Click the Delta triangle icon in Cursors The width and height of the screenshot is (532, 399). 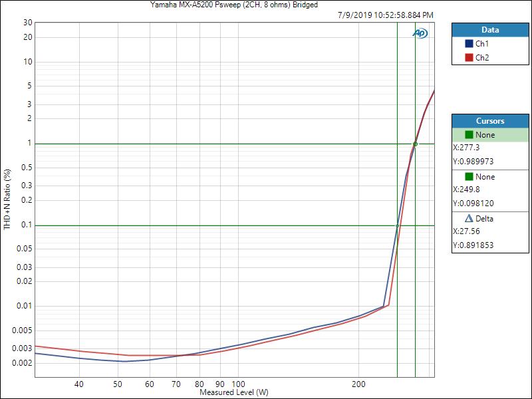[x=469, y=219]
